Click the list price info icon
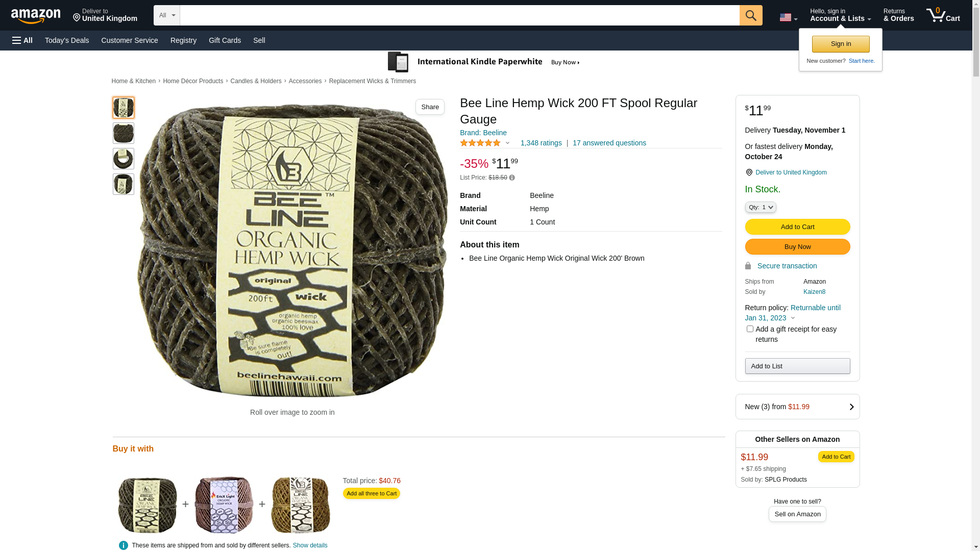 click(x=512, y=178)
